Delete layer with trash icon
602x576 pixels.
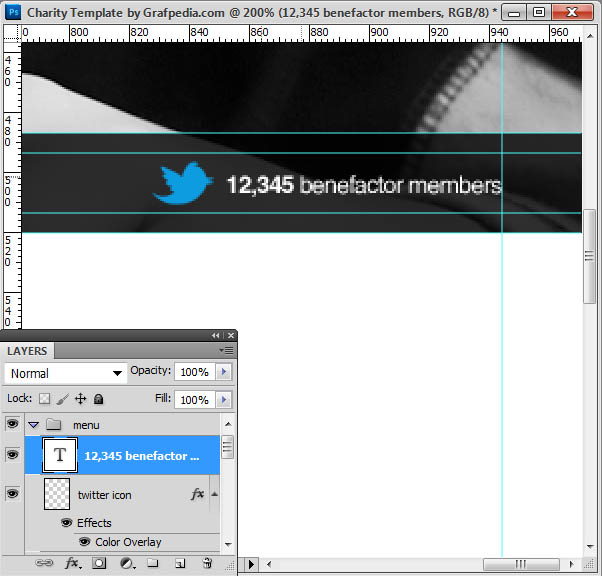(207, 563)
